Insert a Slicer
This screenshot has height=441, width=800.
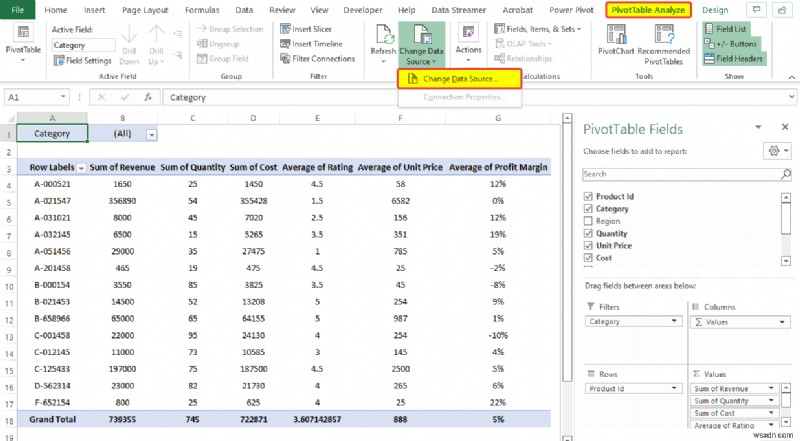[x=306, y=29]
